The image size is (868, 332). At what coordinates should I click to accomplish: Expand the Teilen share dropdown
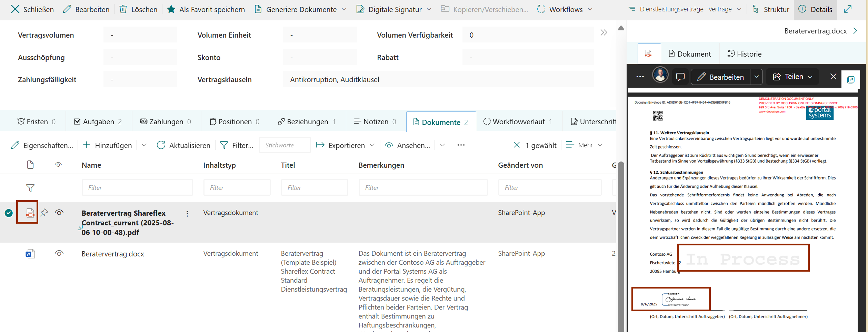[810, 77]
